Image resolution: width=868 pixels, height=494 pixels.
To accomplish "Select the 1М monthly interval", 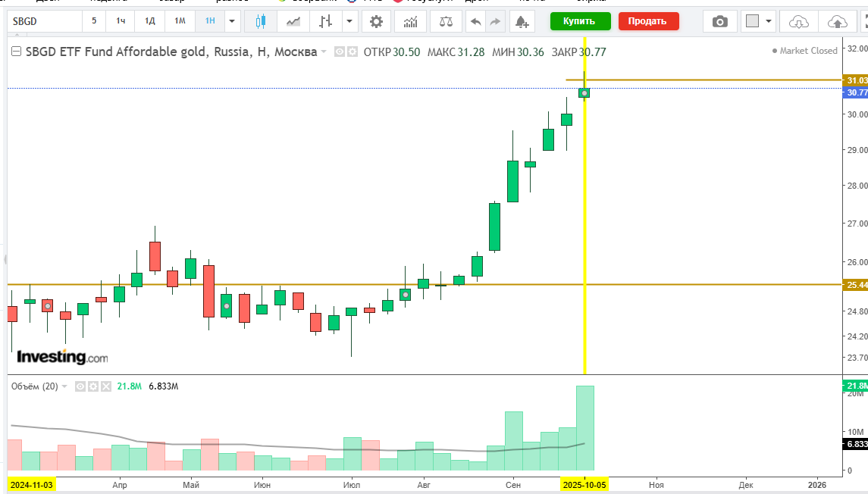I will coord(180,21).
